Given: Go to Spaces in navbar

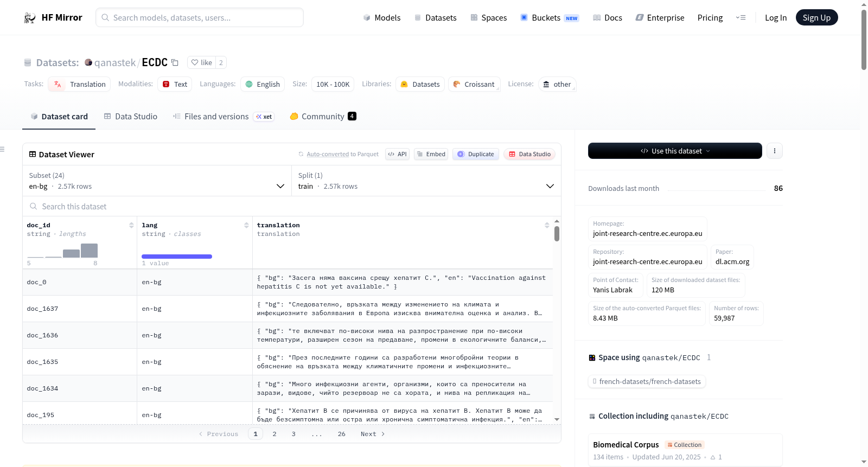Looking at the screenshot, I should (x=488, y=17).
